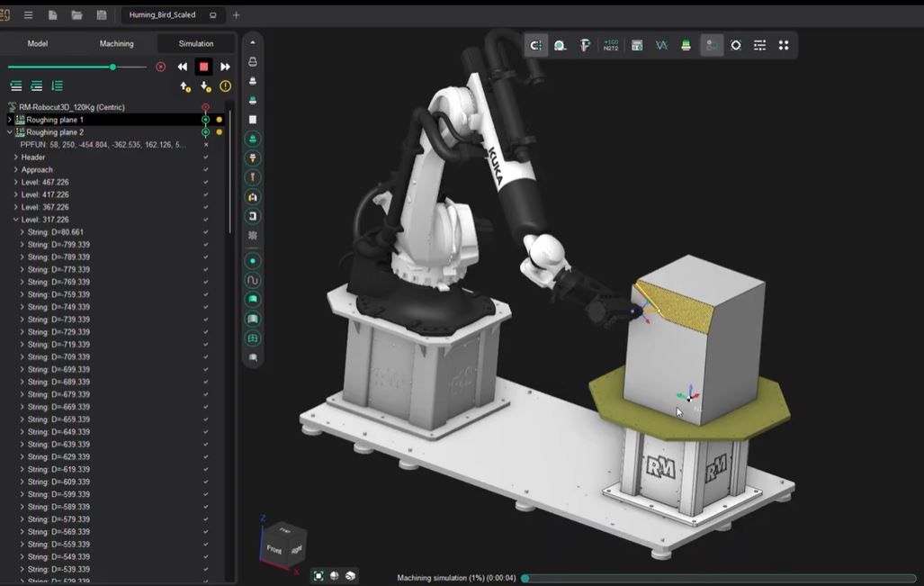Click the yellow dot toggle beside Roughing plane 2
Viewport: 924px width, 586px height.
[x=218, y=131]
